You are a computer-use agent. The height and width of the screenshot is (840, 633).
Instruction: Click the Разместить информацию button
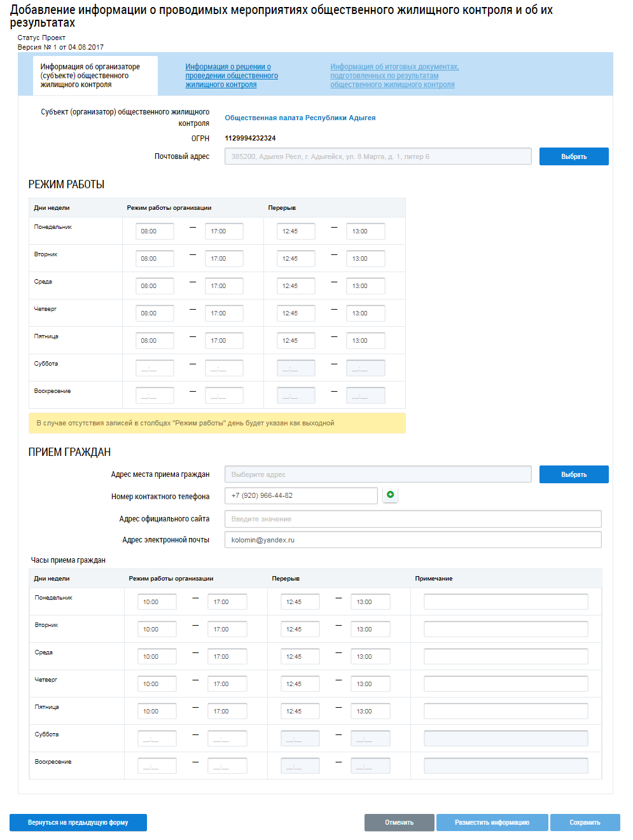(x=492, y=822)
